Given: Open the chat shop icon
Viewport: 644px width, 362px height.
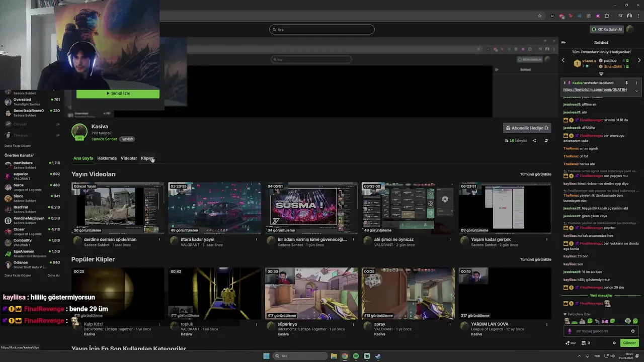Looking at the screenshot, I should pyautogui.click(x=583, y=343).
